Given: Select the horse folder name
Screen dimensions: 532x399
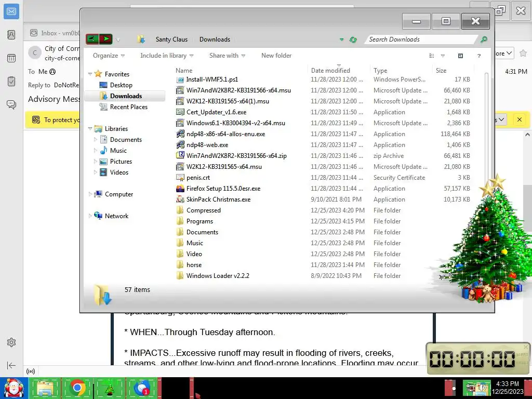Looking at the screenshot, I should pyautogui.click(x=194, y=264).
